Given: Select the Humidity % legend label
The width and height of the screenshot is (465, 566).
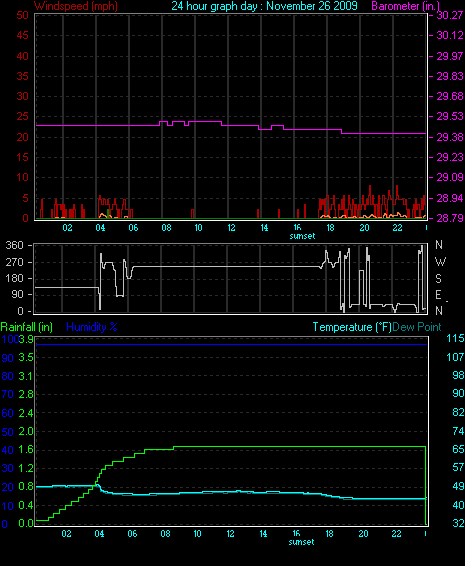Looking at the screenshot, I should pos(92,327).
